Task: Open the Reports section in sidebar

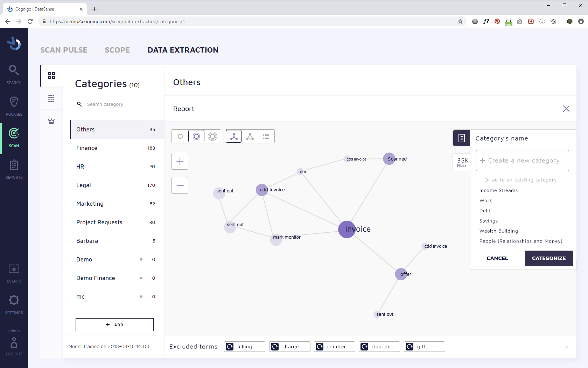Action: (x=14, y=169)
